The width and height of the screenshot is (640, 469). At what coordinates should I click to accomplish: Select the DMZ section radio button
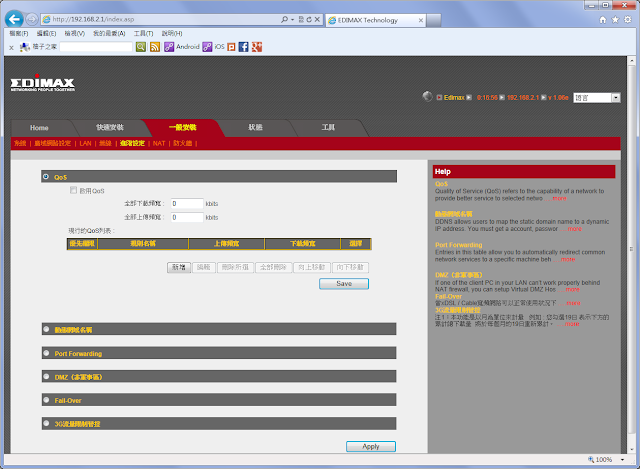(x=46, y=376)
